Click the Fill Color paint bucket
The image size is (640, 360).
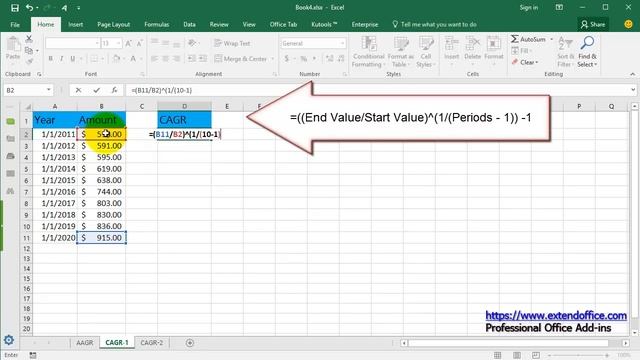[117, 59]
